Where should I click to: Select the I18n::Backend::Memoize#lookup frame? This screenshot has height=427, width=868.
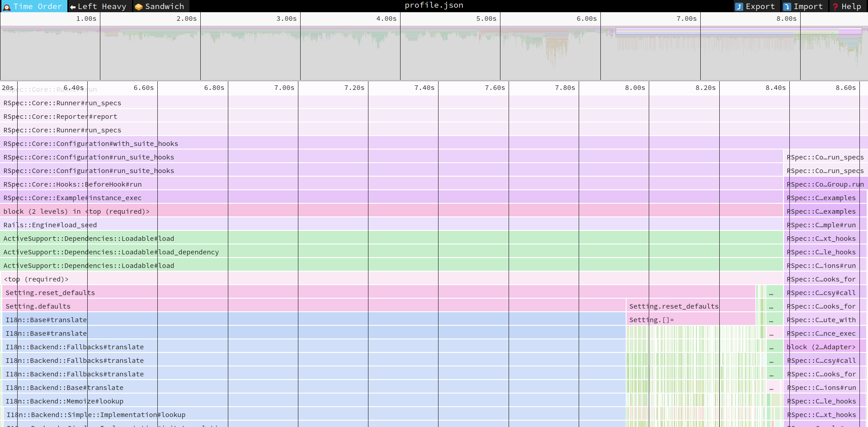pos(64,401)
